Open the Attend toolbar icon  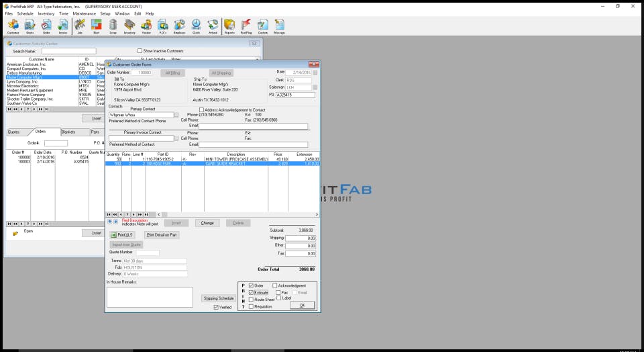[213, 26]
